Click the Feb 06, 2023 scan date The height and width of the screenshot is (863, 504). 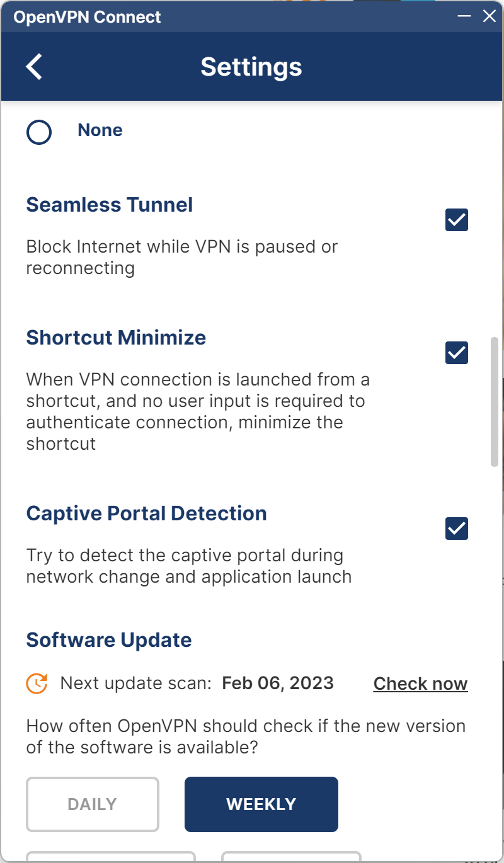278,683
